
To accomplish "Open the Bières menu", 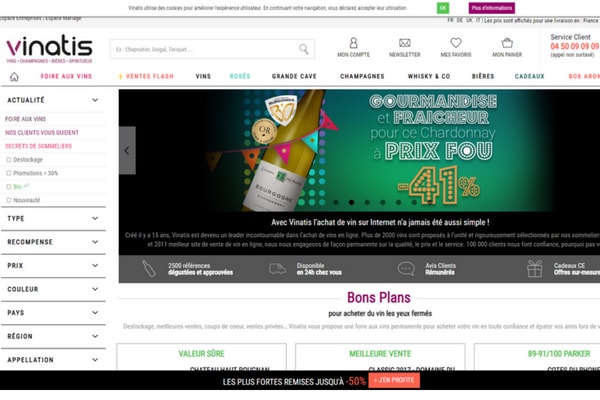I will point(483,76).
